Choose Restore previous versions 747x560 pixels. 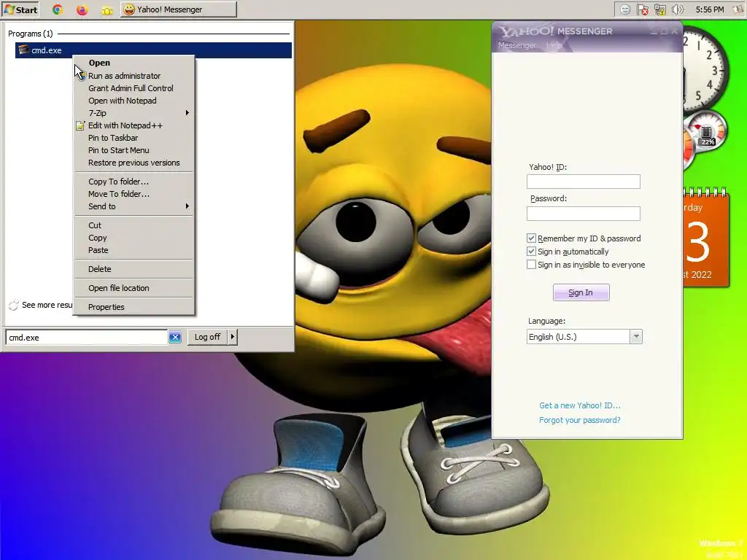(x=134, y=163)
